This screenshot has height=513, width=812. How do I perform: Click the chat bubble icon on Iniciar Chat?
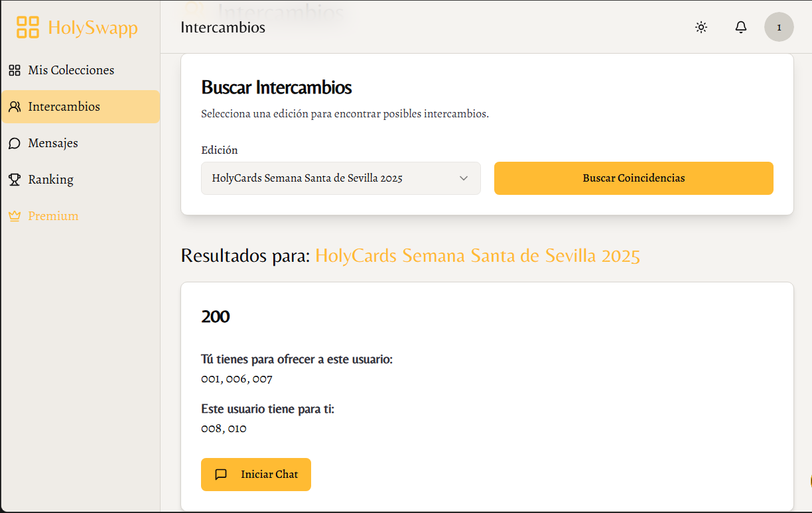(x=222, y=475)
